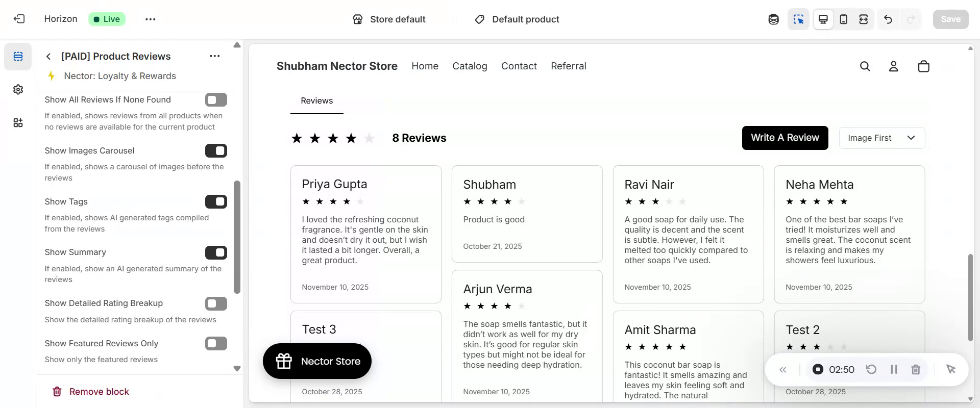Image resolution: width=980 pixels, height=408 pixels.
Task: Click the trash icon in recording bar
Action: pos(916,369)
